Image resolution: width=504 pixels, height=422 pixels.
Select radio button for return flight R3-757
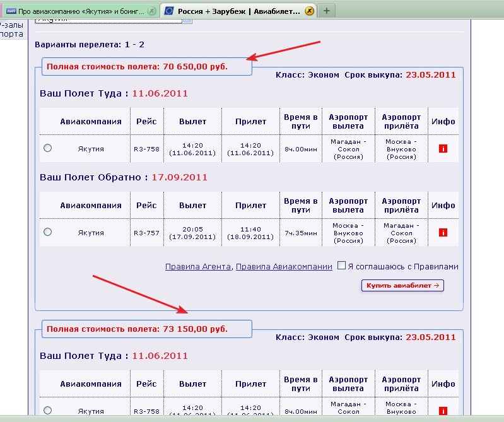48,232
